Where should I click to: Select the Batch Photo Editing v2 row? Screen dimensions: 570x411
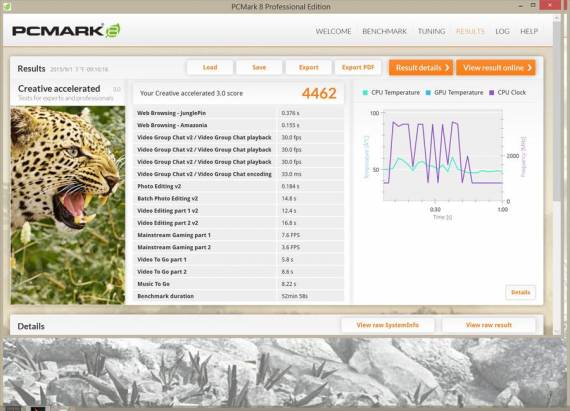pyautogui.click(x=239, y=198)
